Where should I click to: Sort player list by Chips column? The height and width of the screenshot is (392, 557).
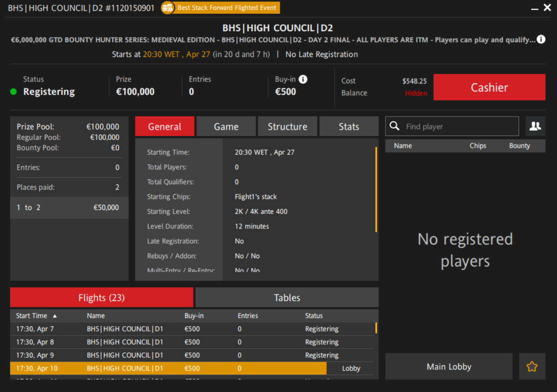tap(478, 146)
